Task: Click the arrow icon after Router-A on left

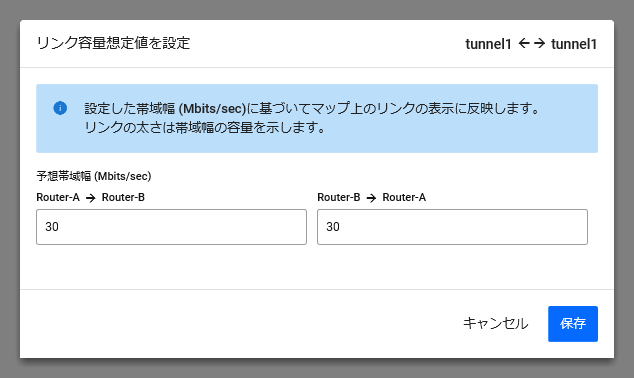Action: coord(91,198)
